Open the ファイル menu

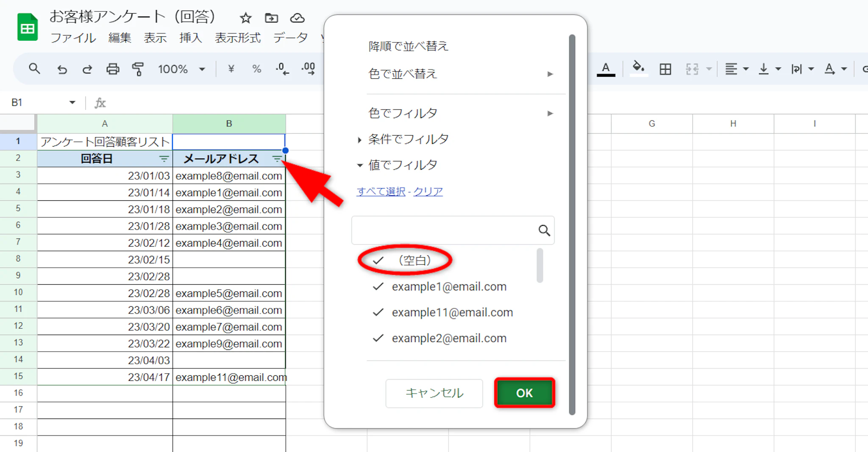pyautogui.click(x=73, y=38)
